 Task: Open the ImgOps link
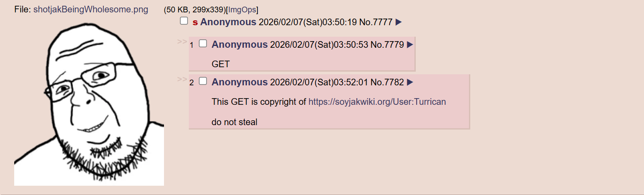242,9
